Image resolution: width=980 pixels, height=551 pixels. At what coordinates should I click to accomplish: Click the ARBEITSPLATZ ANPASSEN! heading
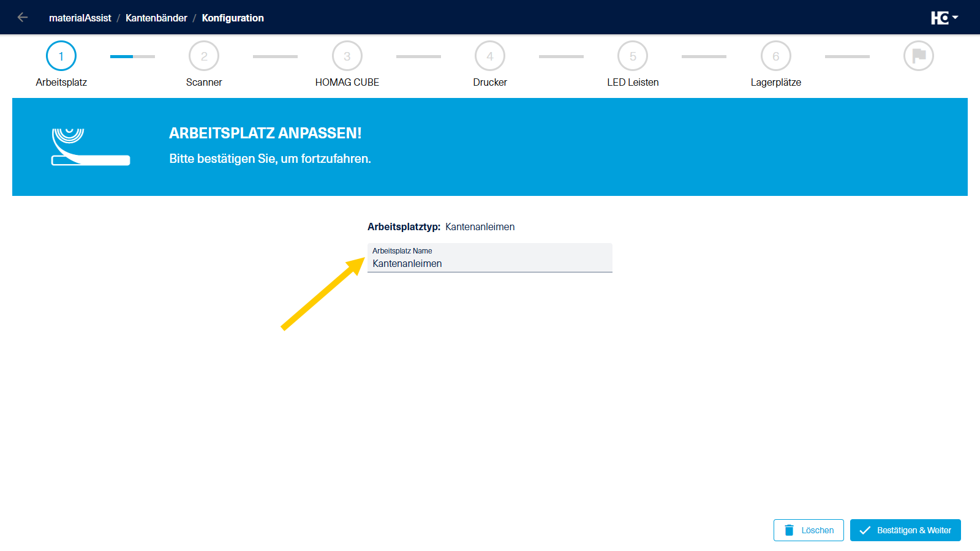tap(265, 133)
